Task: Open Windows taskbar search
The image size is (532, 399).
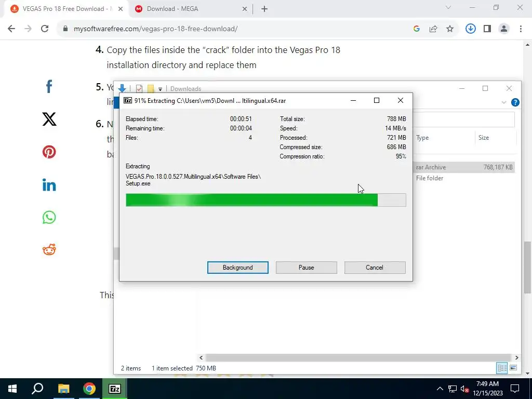Action: pos(37,389)
